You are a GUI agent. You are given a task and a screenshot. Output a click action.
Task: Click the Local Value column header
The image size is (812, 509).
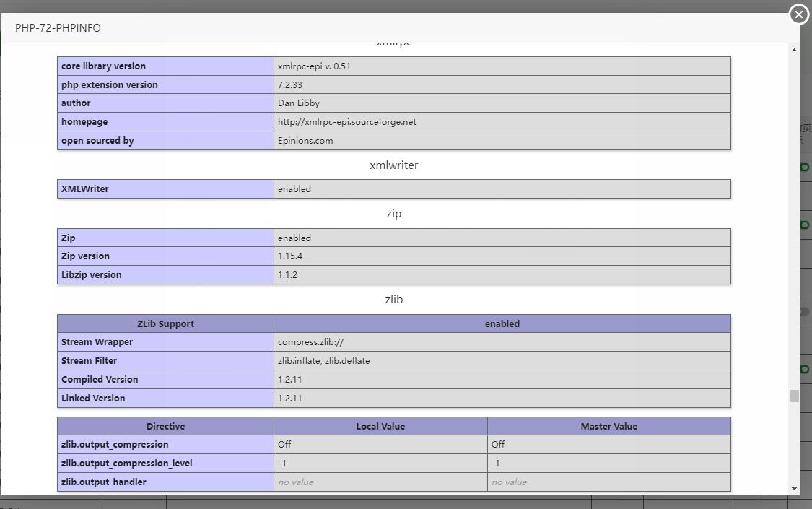click(x=380, y=427)
